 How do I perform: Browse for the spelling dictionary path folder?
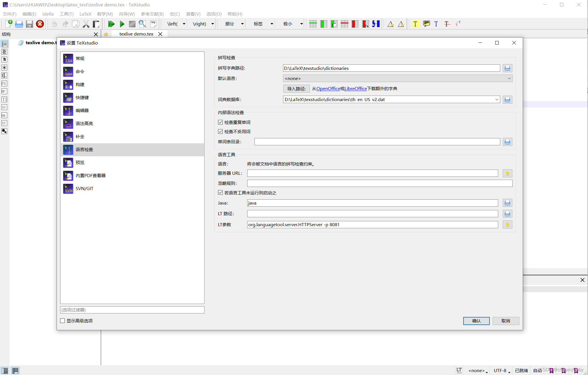507,68
